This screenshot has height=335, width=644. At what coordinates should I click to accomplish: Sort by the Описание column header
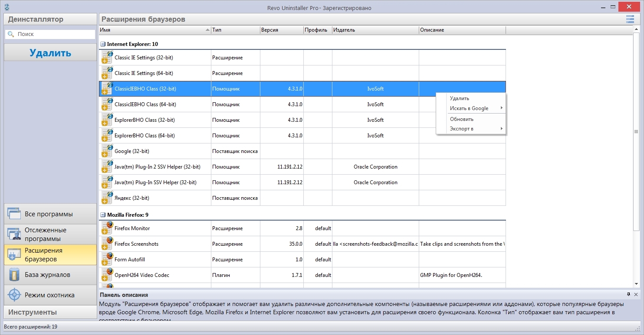point(462,30)
